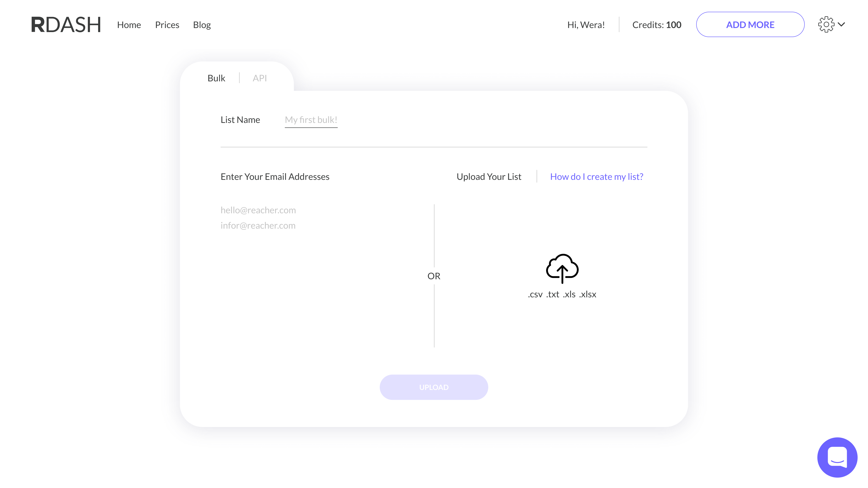The height and width of the screenshot is (488, 868).
Task: Visit the Blog link
Action: 202,25
